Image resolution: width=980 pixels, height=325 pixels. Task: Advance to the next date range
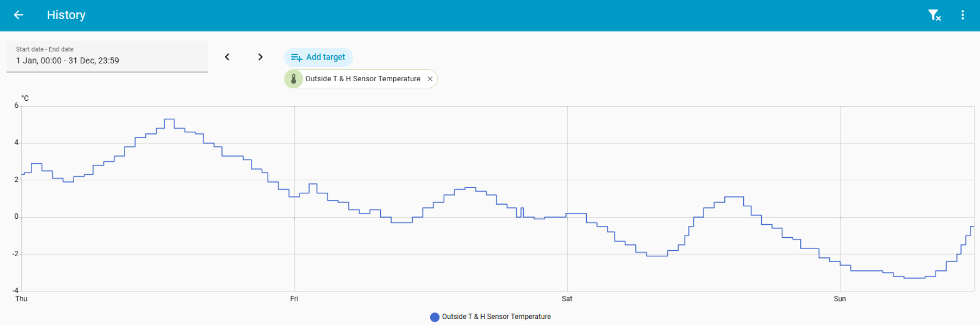point(261,57)
